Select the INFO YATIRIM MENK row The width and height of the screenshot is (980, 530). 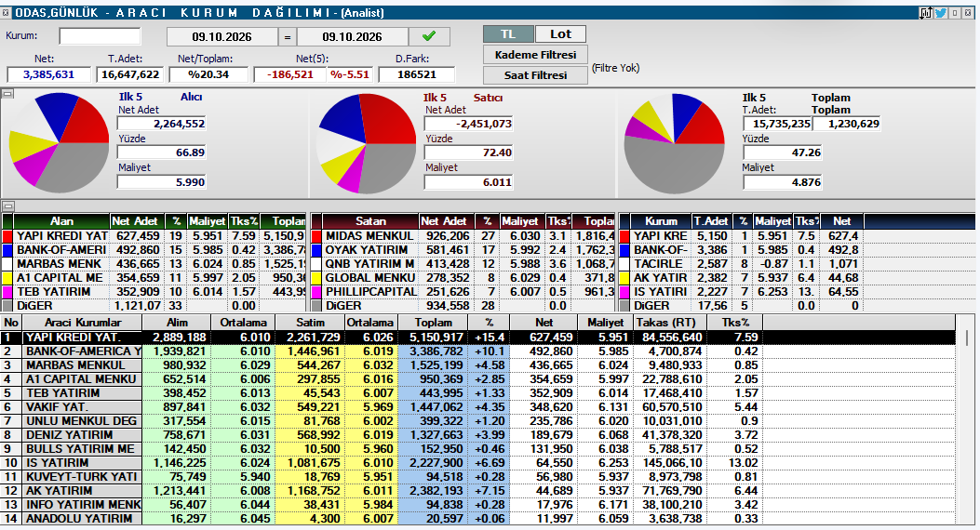[478, 504]
